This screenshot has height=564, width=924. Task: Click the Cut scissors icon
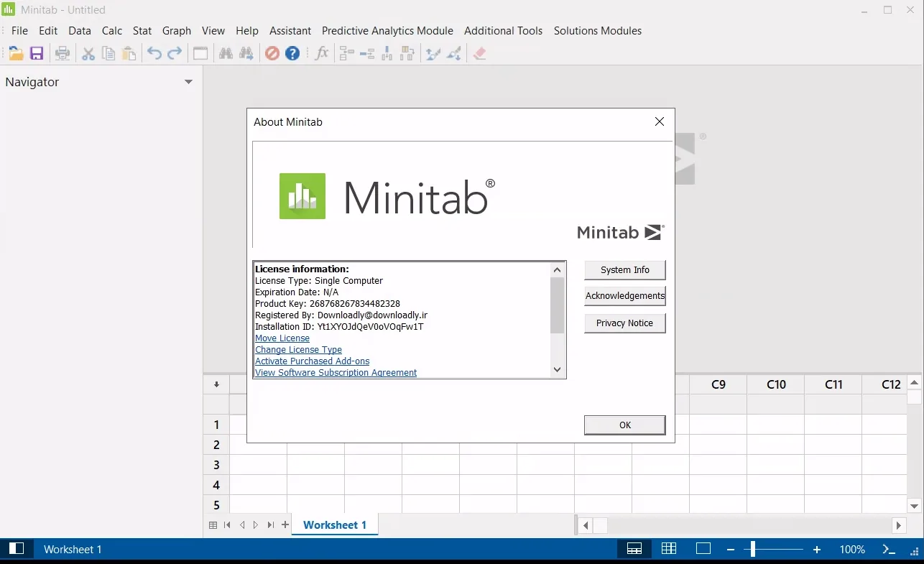click(88, 53)
